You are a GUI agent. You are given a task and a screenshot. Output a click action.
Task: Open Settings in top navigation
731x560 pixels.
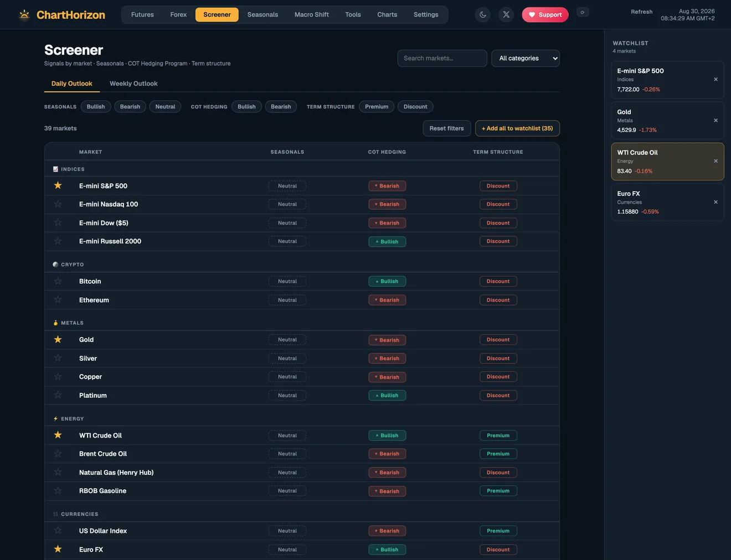point(426,14)
